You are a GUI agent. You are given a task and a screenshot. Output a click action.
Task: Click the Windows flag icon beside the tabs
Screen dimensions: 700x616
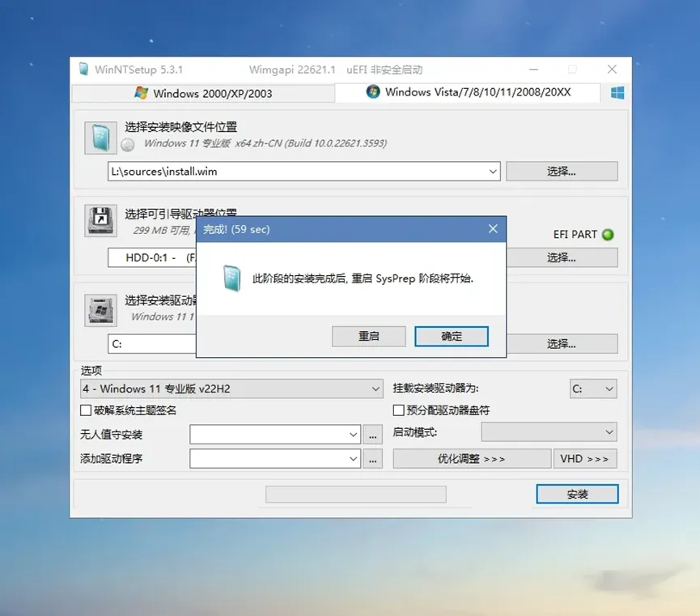point(617,92)
